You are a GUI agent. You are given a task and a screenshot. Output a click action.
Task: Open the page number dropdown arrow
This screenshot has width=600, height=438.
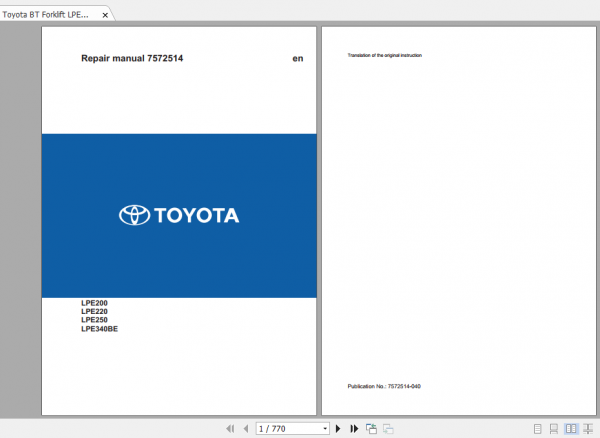tap(325, 429)
